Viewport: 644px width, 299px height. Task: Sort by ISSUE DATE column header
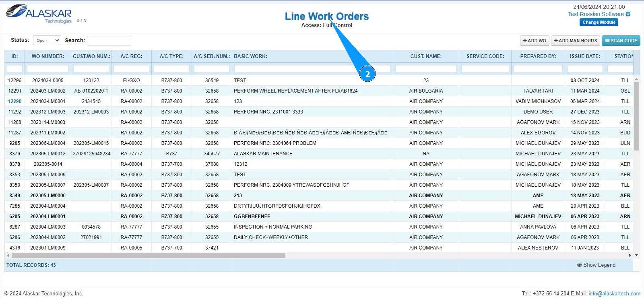[x=585, y=56]
